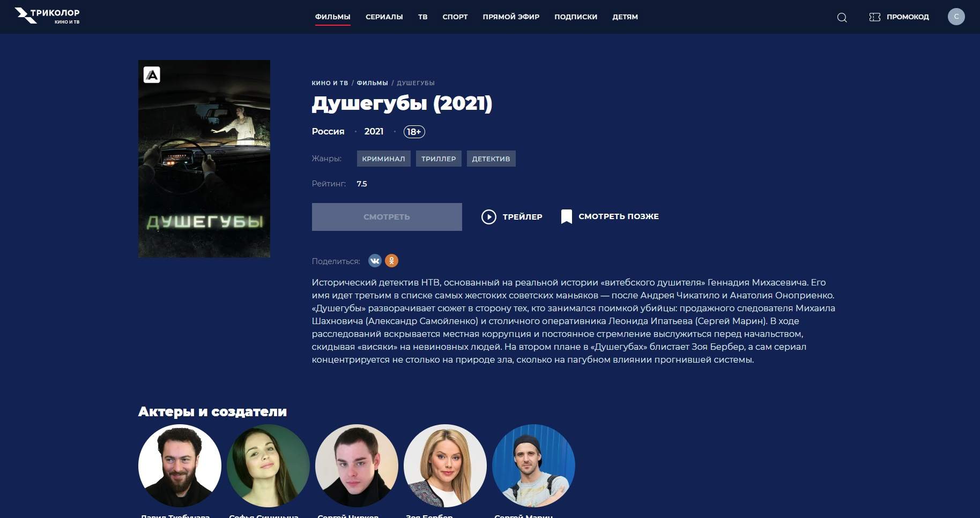The image size is (980, 518).
Task: Click the Трейлер label
Action: [523, 217]
